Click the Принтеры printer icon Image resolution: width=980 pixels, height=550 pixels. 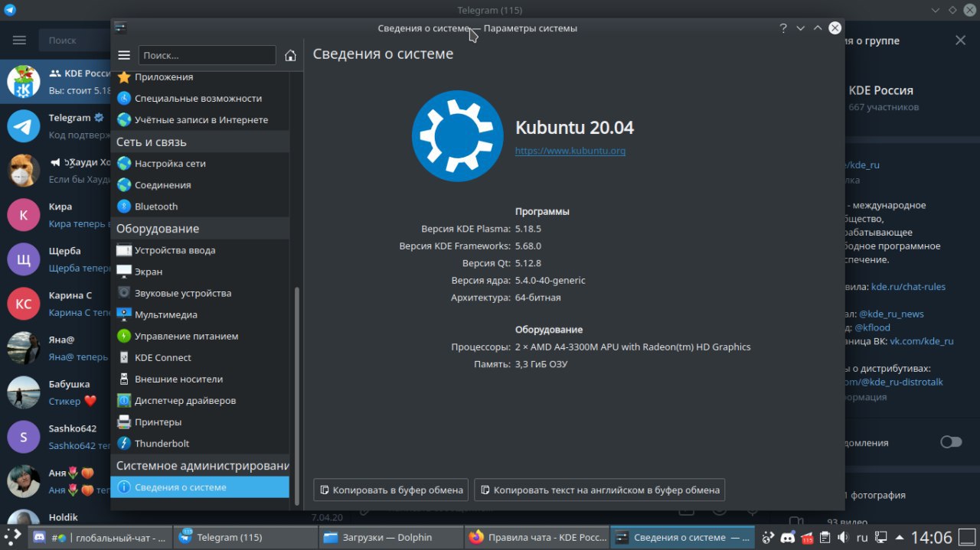[124, 422]
